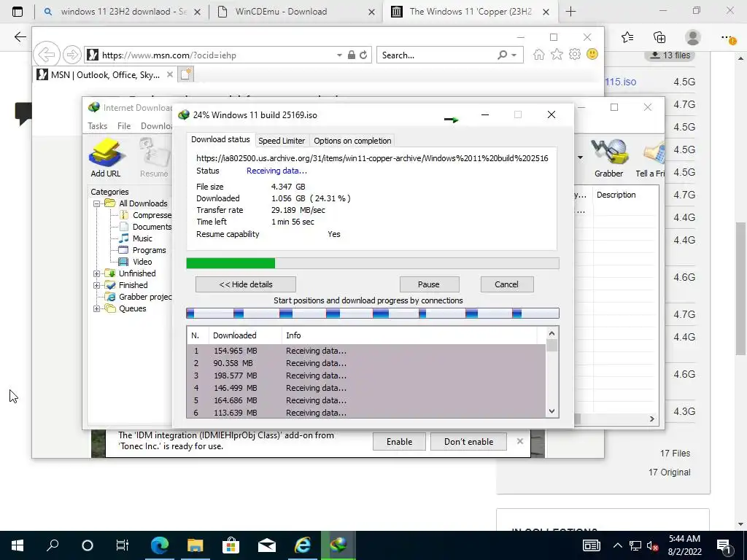Expand the Finished category
Screen dimensions: 747x560
pos(97,285)
